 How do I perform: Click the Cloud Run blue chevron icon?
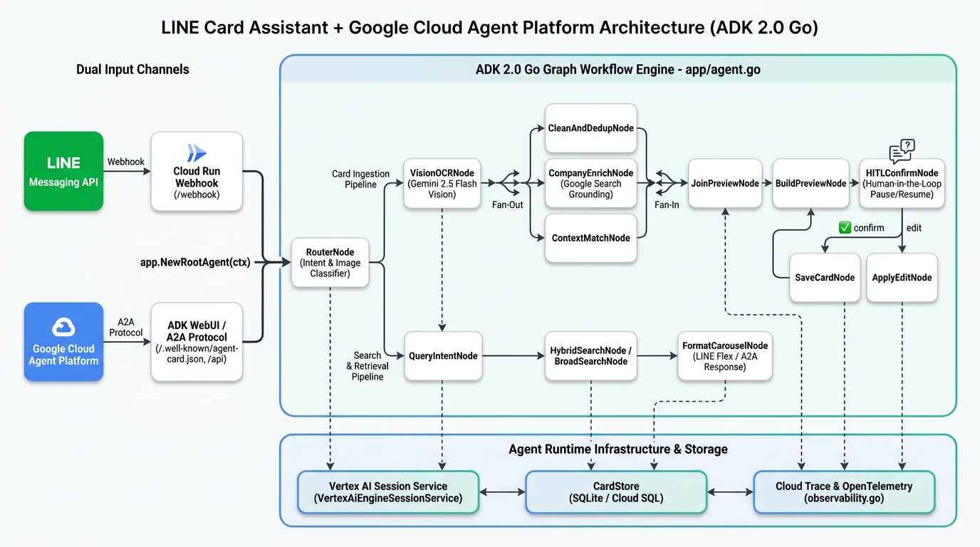pos(197,152)
